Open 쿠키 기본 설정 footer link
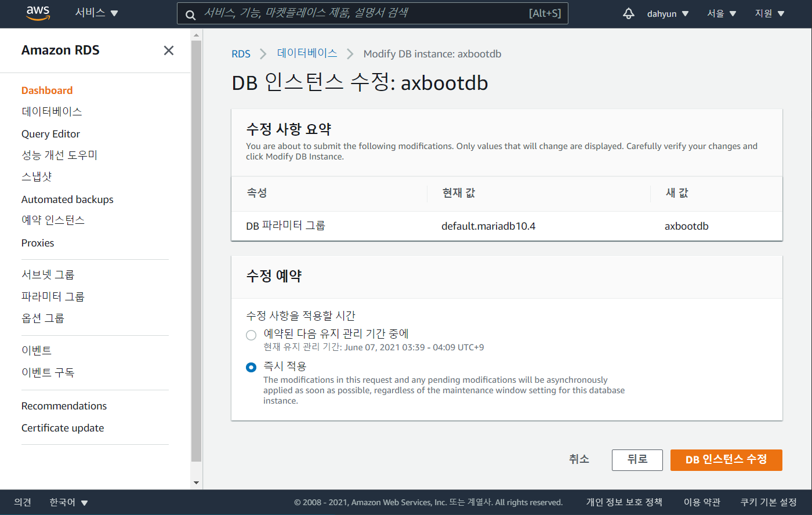Viewport: 812px width, 515px height. [768, 502]
